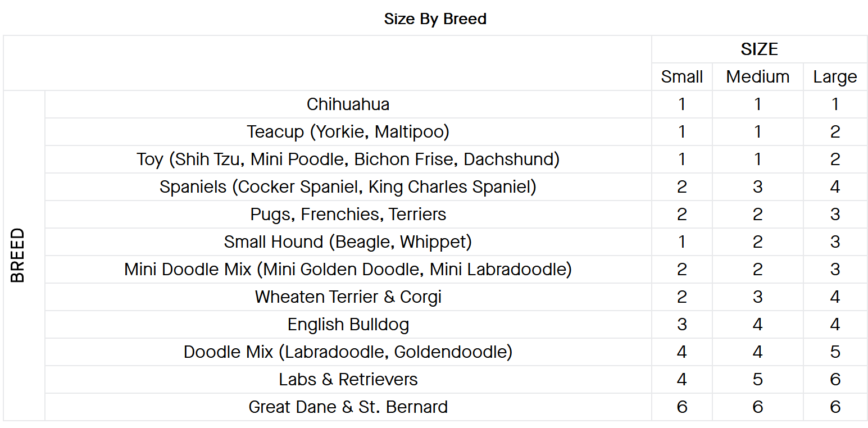
Task: Select the Doodle Mix (Labradoodle, Goldendoodle) label
Action: (348, 352)
